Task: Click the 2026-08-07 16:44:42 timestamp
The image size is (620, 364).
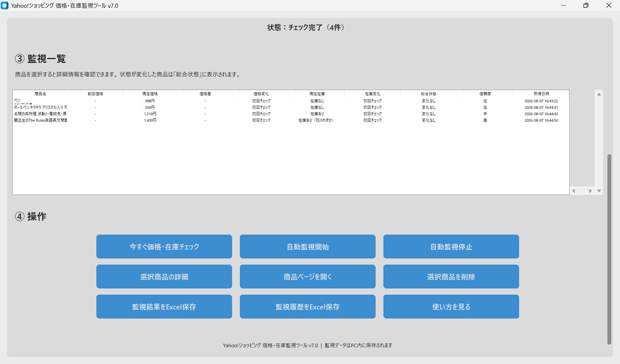Action: 541,114
